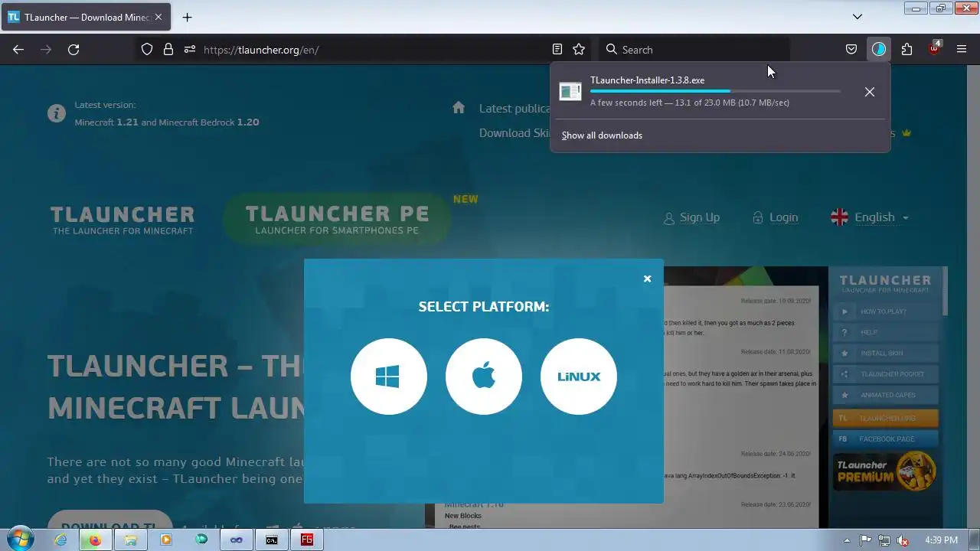Bookmark this page with star icon

pos(579,49)
